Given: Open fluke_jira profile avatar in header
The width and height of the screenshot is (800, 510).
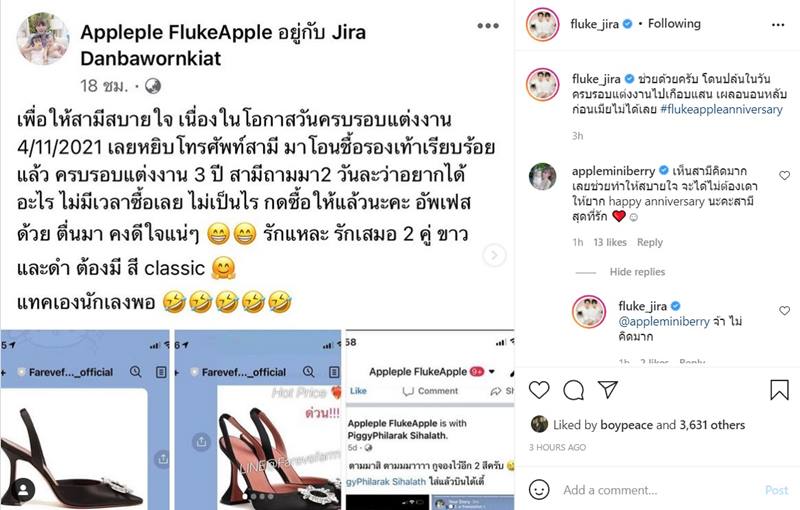Looking at the screenshot, I should (542, 24).
